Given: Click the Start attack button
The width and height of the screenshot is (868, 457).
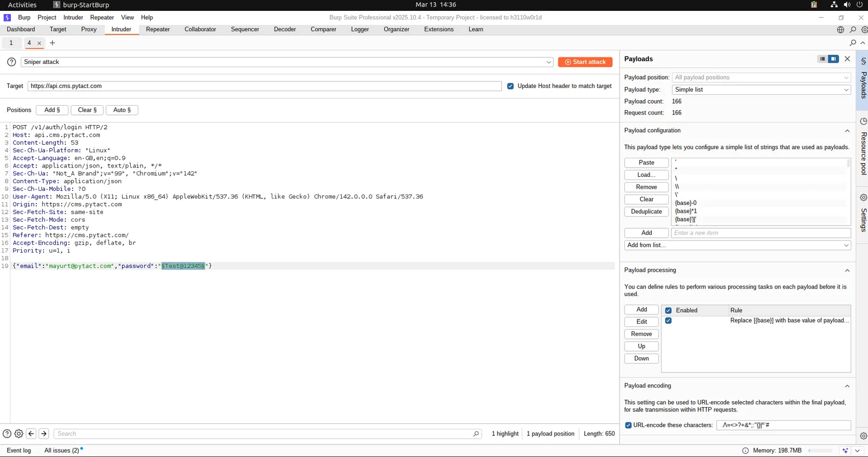Looking at the screenshot, I should pyautogui.click(x=585, y=62).
